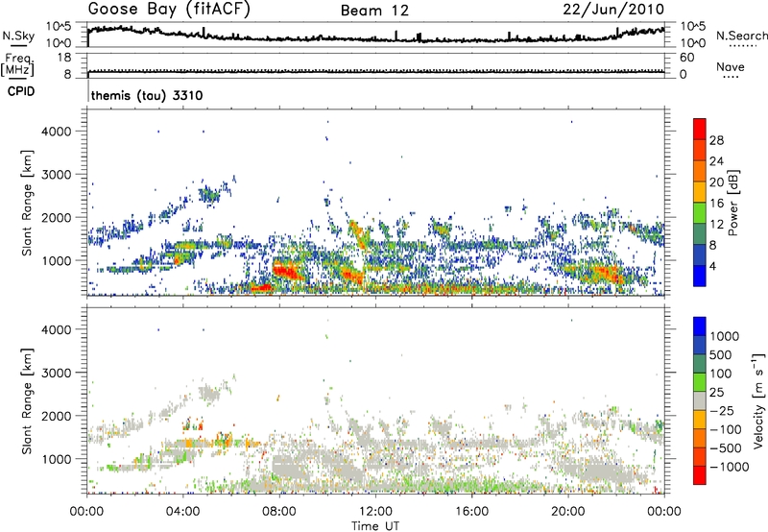Click the red high-power echo near 08:00
The width and height of the screenshot is (768, 532).
pyautogui.click(x=289, y=271)
